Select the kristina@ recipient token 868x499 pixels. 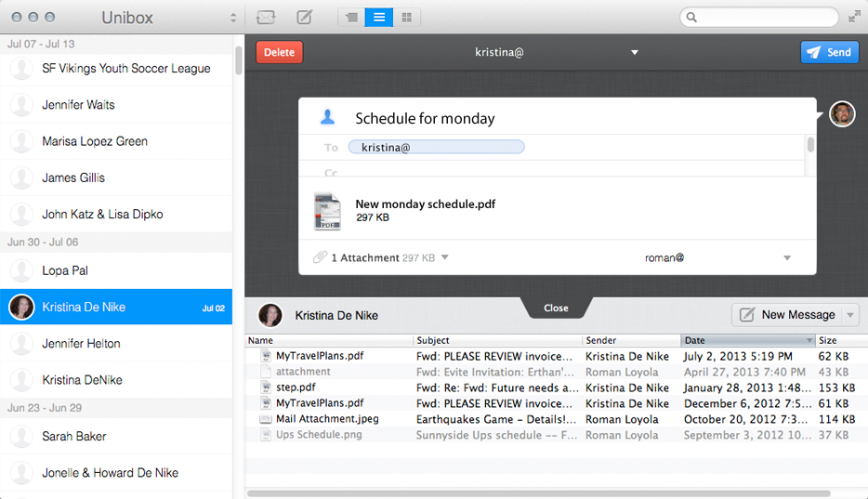(x=436, y=147)
